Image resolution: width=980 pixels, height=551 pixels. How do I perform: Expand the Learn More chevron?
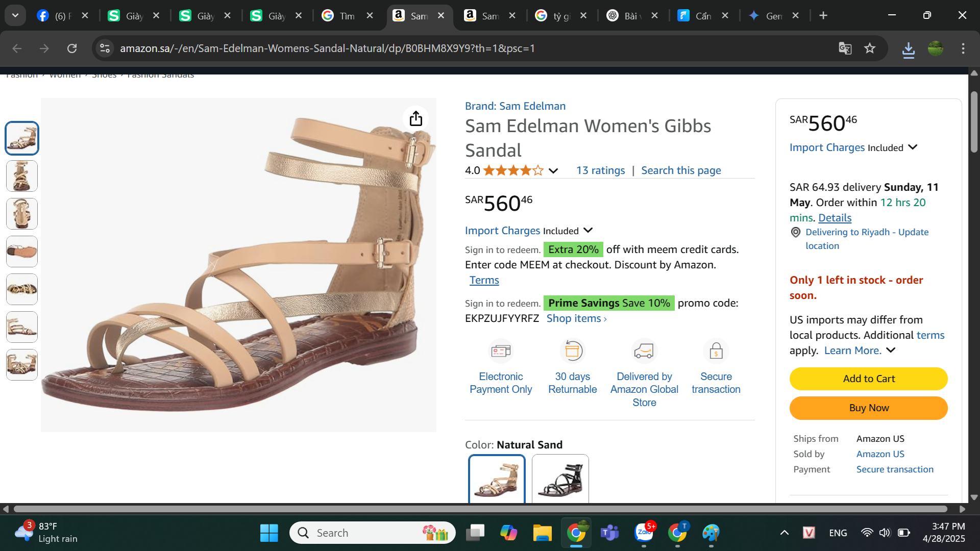click(x=891, y=350)
